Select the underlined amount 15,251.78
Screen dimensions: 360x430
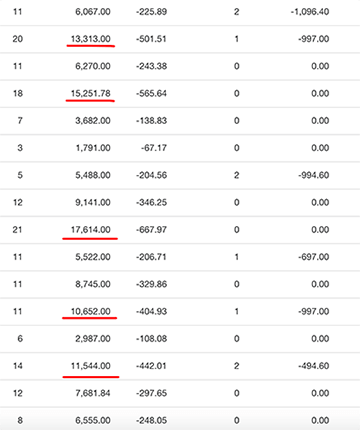[x=90, y=93]
